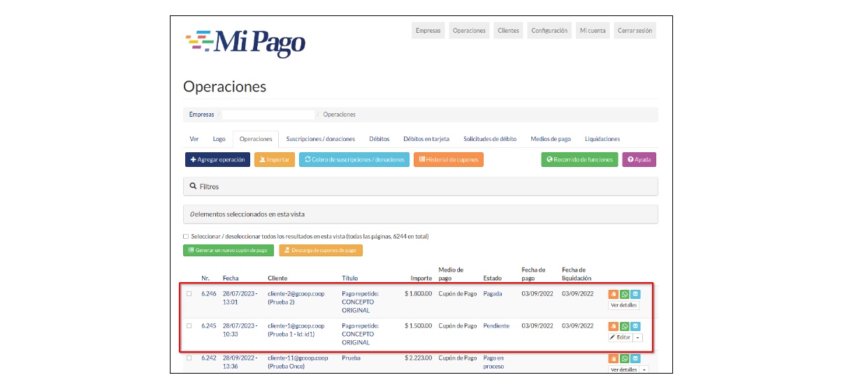The height and width of the screenshot is (389, 868).
Task: Click the WhatsApp icon in row 6.242
Action: [x=624, y=358]
